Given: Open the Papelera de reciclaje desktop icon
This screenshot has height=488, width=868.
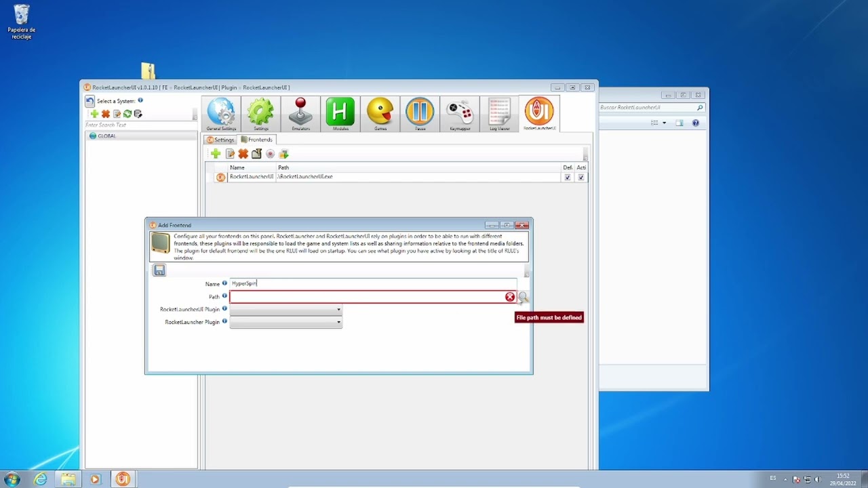Looking at the screenshot, I should 22,22.
